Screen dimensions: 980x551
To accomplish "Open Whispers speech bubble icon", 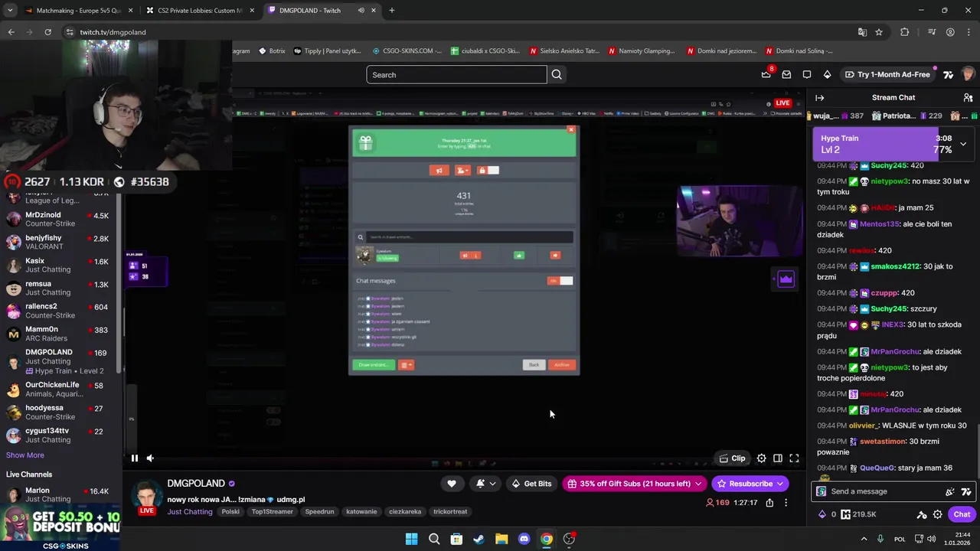I will 807,74.
